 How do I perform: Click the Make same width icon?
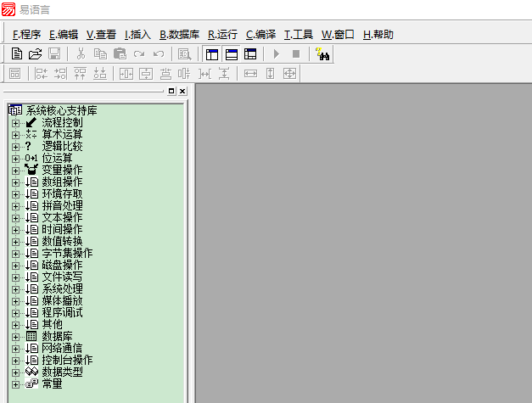click(x=250, y=73)
